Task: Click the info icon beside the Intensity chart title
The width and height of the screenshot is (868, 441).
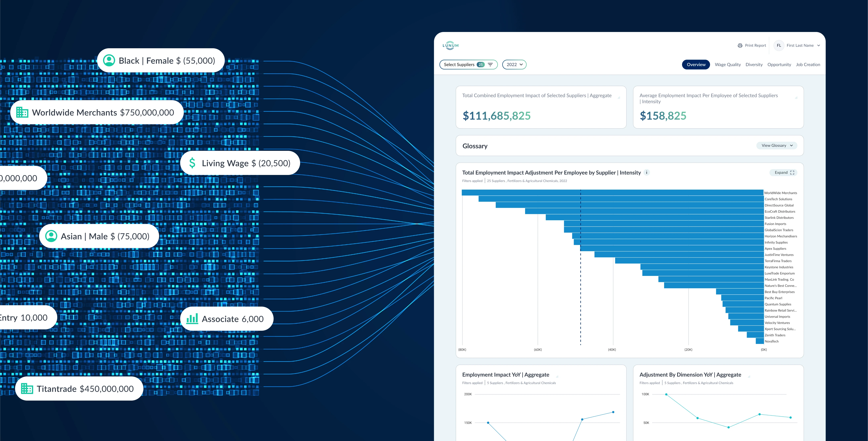Action: coord(647,172)
